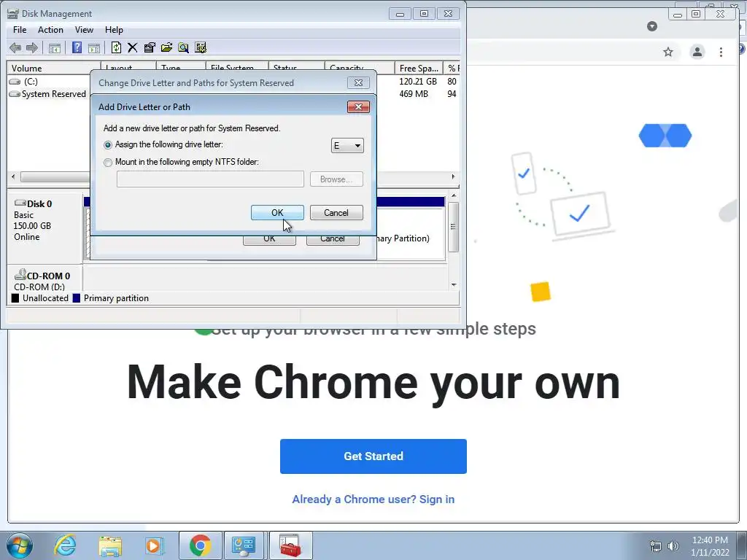Switch to Chrome in taskbar
The height and width of the screenshot is (560, 747).
tap(200, 545)
